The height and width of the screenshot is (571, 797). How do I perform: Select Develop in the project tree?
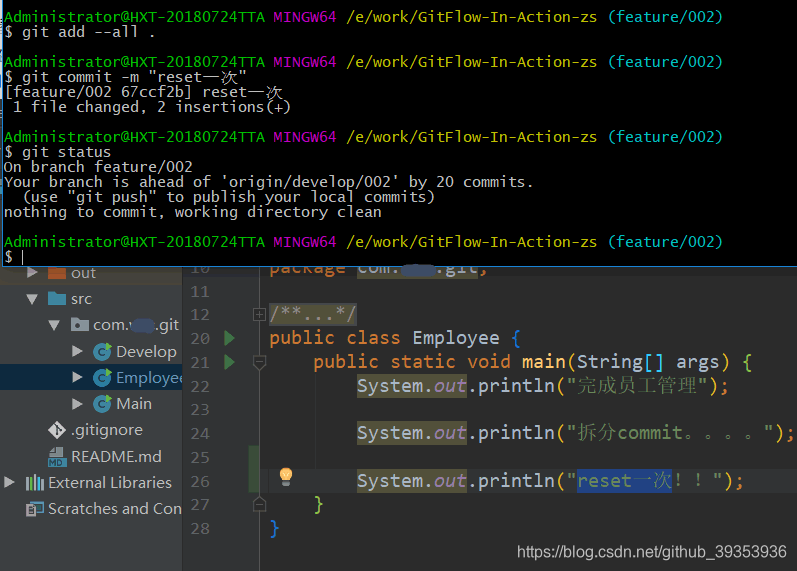(146, 351)
